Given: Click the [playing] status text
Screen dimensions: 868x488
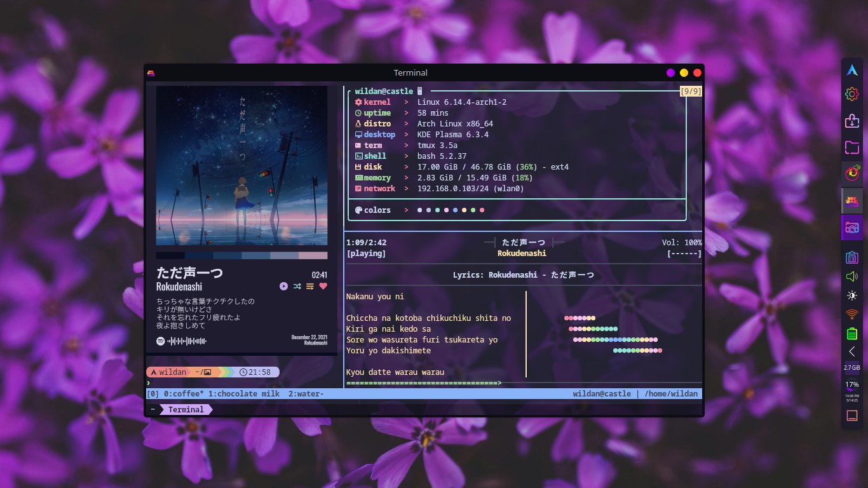Looking at the screenshot, I should 366,254.
